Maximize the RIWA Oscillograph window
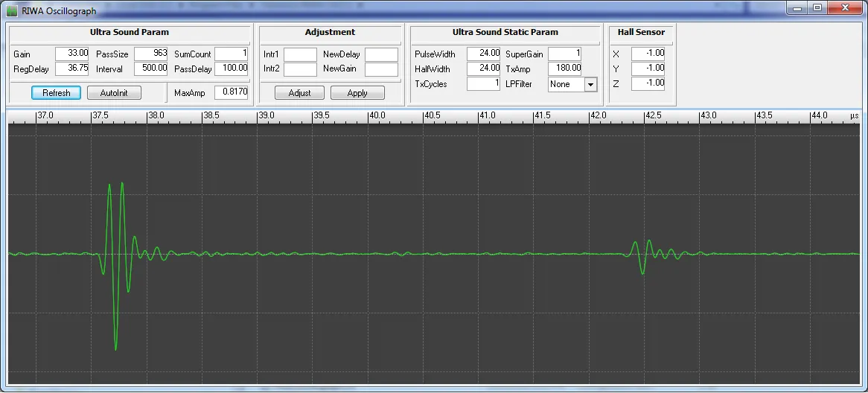Image resolution: width=868 pixels, height=393 pixels. [x=817, y=7]
